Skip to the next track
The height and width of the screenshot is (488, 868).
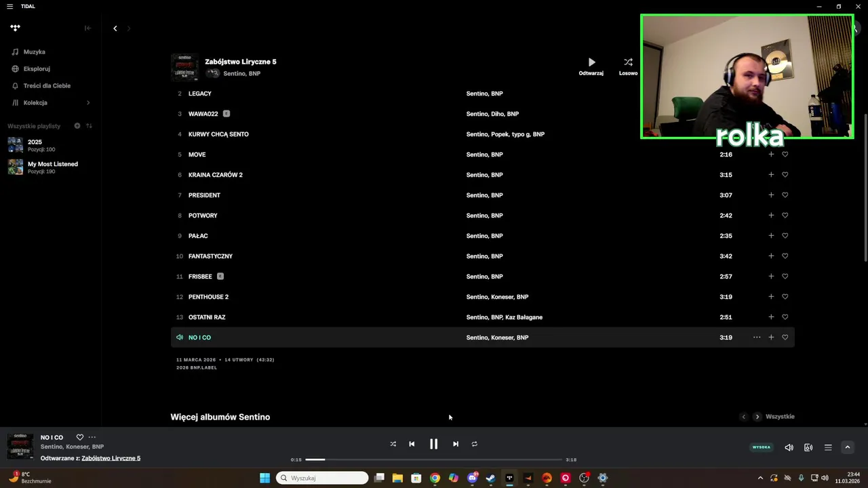coord(456,444)
